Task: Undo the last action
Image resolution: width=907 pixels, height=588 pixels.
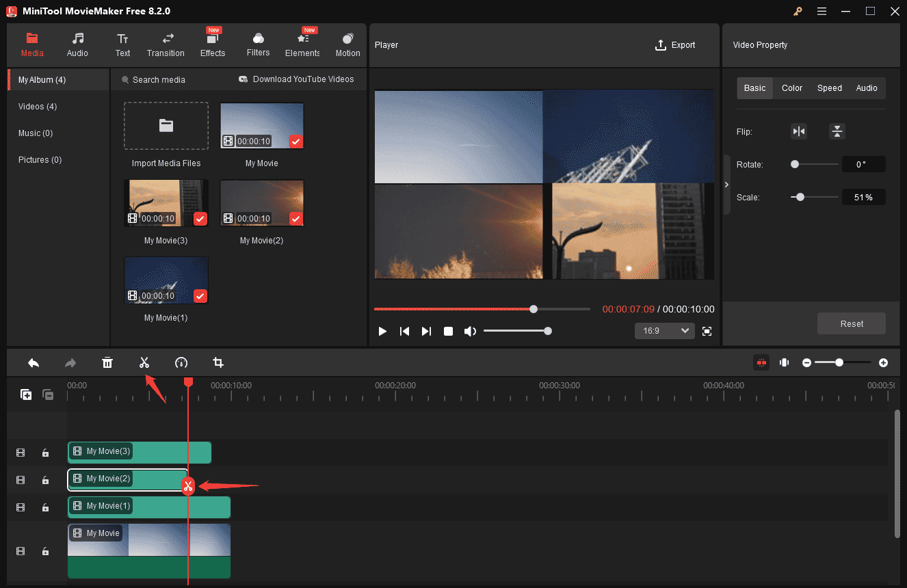Action: (34, 362)
